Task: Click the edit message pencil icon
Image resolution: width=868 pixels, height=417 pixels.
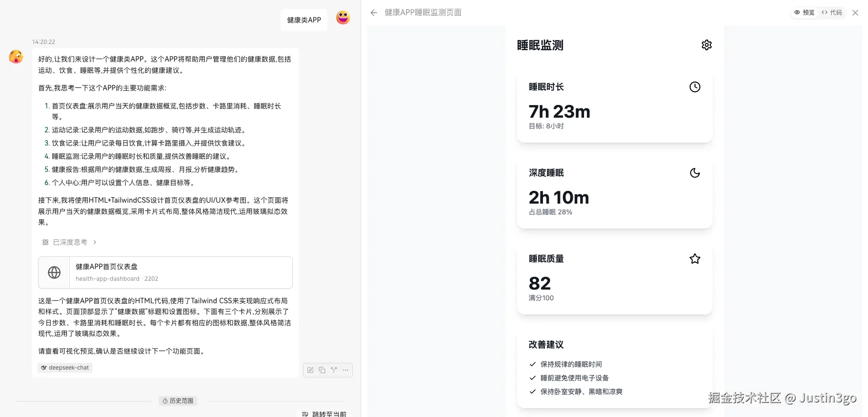Action: (310, 370)
